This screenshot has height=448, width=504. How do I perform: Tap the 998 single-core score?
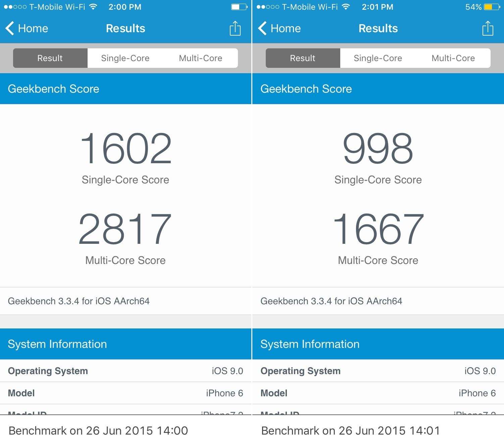tap(378, 148)
